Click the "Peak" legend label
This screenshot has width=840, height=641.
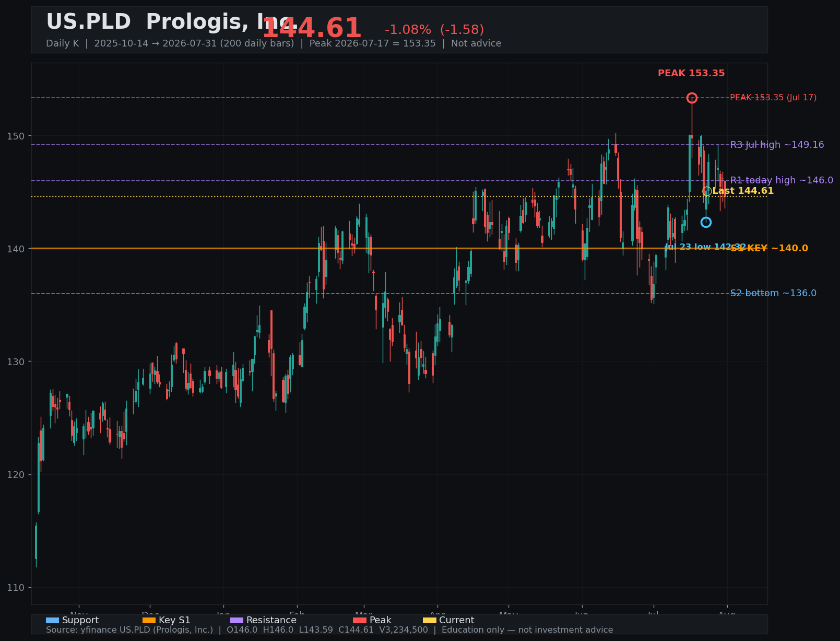381,621
